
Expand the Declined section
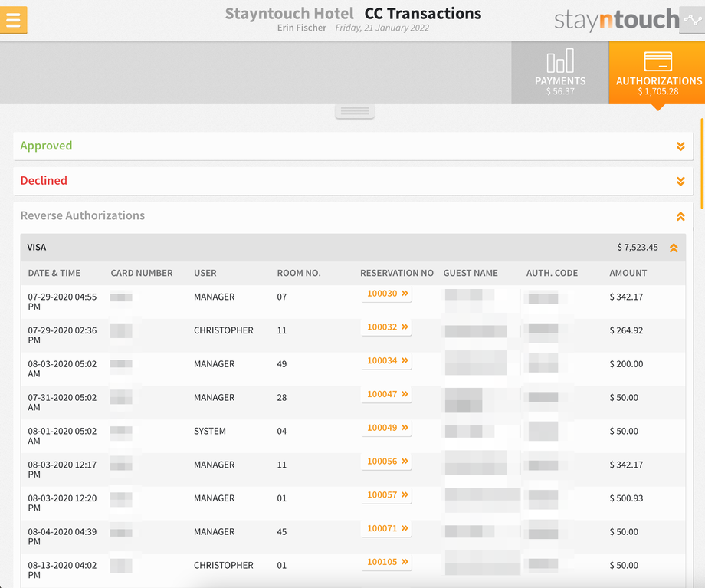pyautogui.click(x=680, y=181)
